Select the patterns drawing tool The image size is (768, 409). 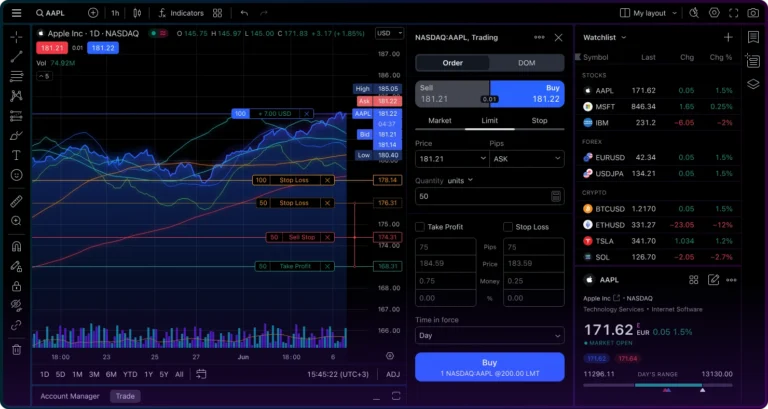[x=17, y=96]
